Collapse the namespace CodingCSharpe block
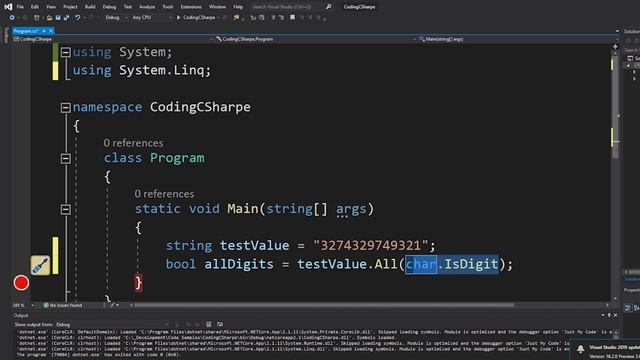The width and height of the screenshot is (640, 360). [x=65, y=107]
